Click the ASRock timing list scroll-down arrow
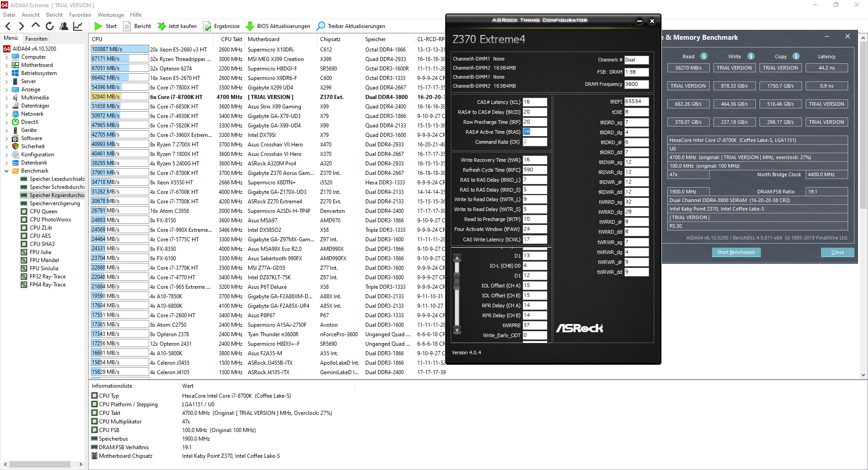Viewport: 868px width, 470px height. pyautogui.click(x=457, y=330)
